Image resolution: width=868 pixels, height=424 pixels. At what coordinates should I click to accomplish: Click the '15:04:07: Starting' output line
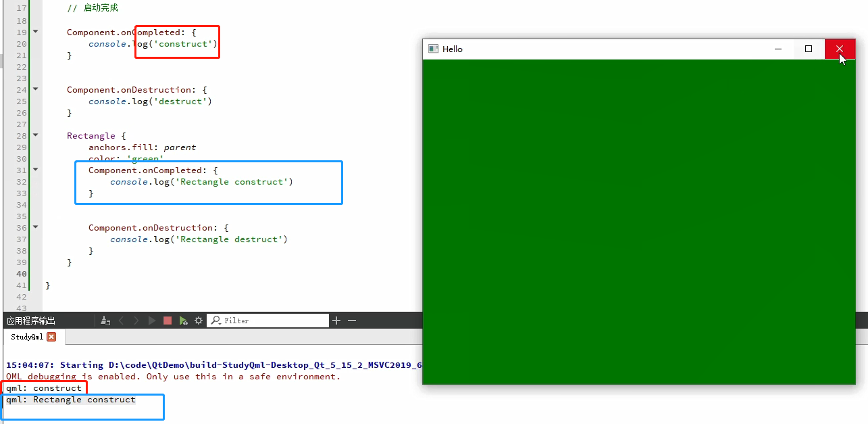pos(214,365)
